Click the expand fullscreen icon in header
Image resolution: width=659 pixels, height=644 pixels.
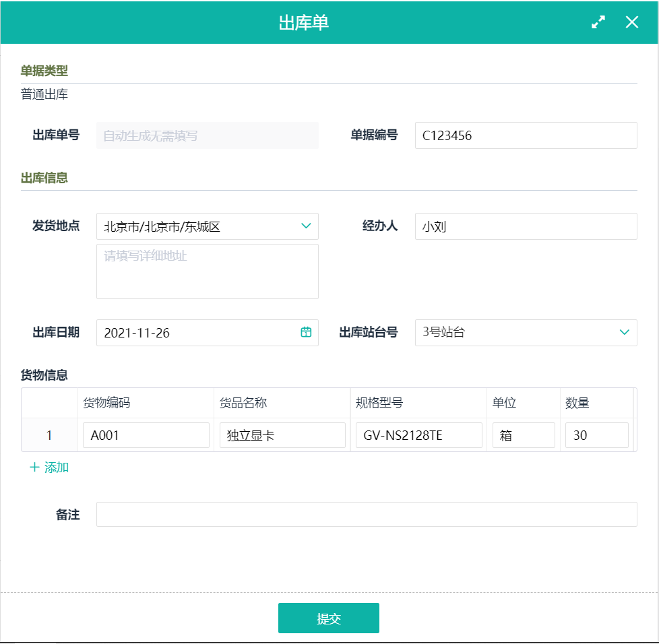click(x=598, y=22)
